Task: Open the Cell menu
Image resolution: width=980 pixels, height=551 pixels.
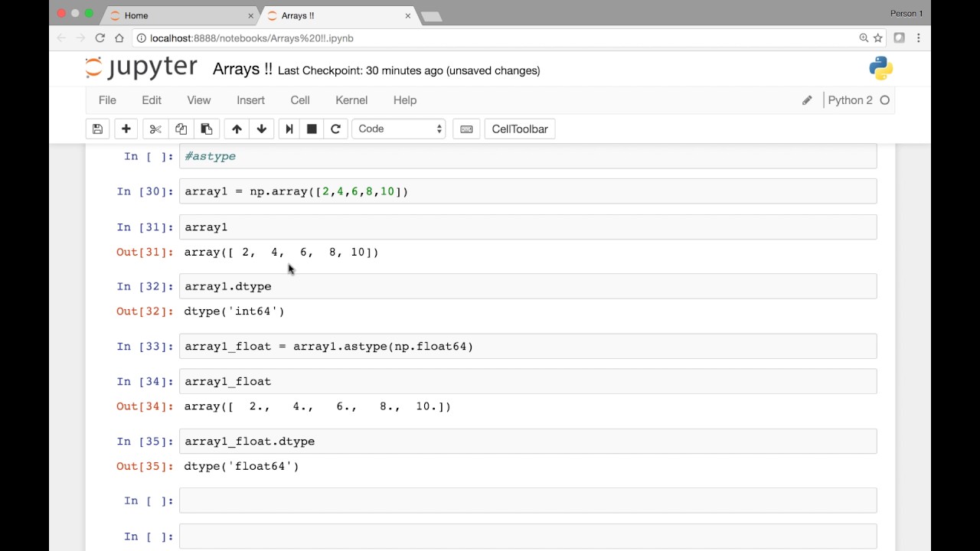Action: click(300, 100)
